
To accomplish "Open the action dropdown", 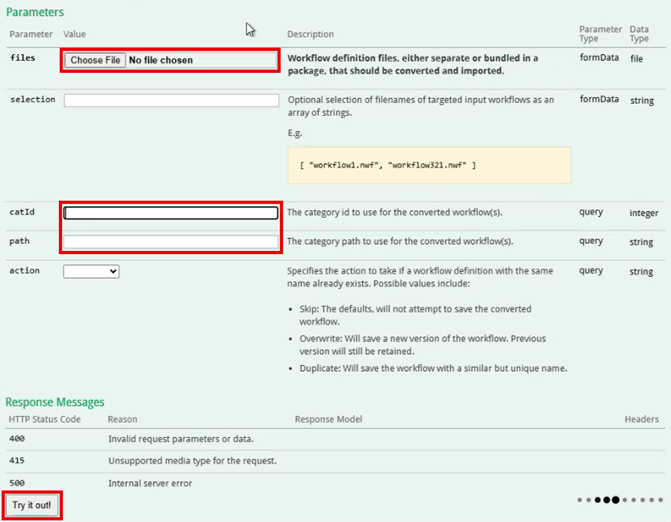I will [91, 271].
